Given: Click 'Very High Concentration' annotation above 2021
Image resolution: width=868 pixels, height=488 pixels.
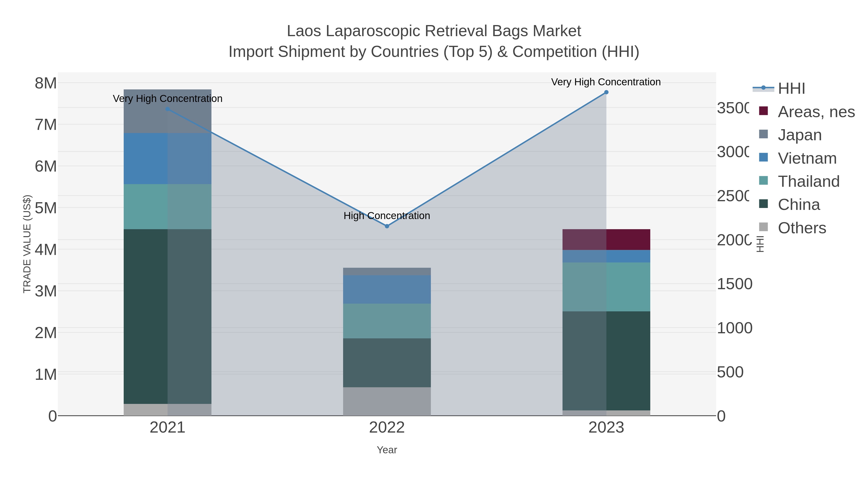Looking at the screenshot, I should [168, 99].
